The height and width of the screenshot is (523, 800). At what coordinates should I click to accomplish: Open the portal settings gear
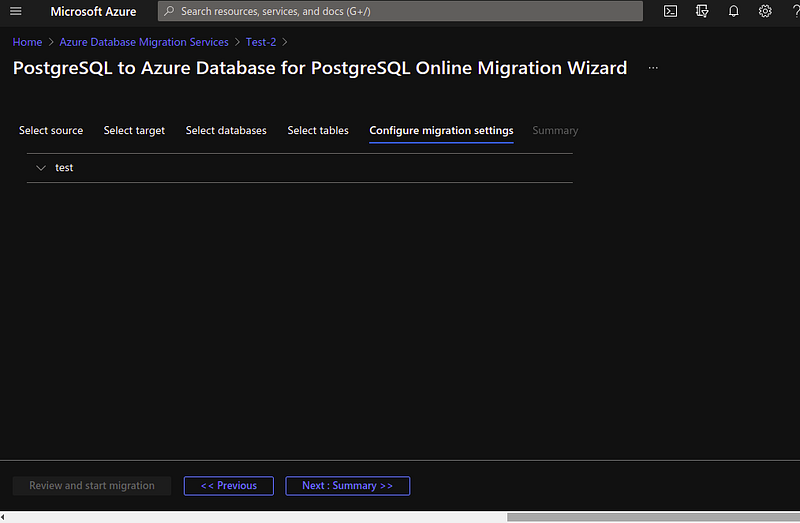(765, 11)
